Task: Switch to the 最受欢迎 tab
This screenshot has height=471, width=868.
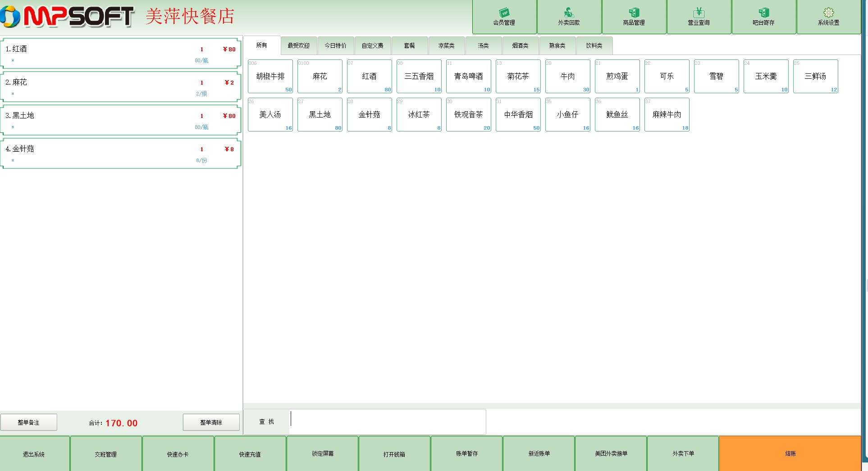Action: coord(298,45)
